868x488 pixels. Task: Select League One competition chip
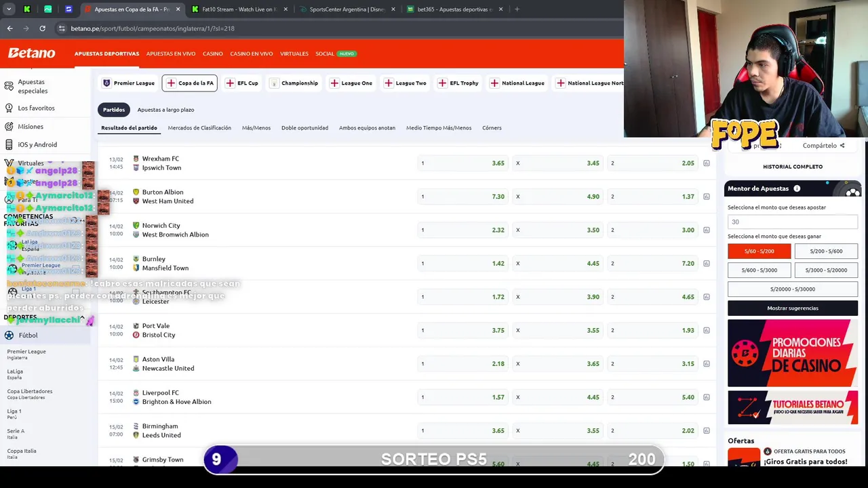(x=351, y=83)
